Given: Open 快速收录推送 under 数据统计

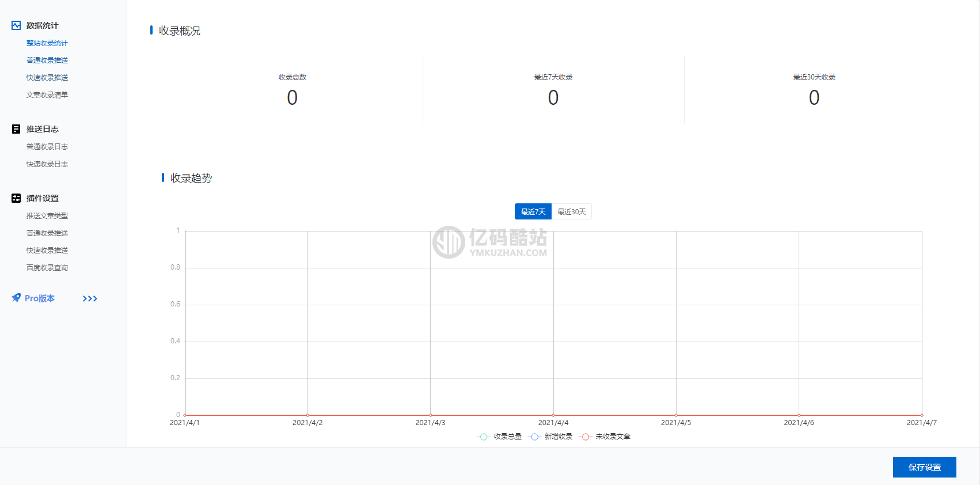Looking at the screenshot, I should point(47,78).
